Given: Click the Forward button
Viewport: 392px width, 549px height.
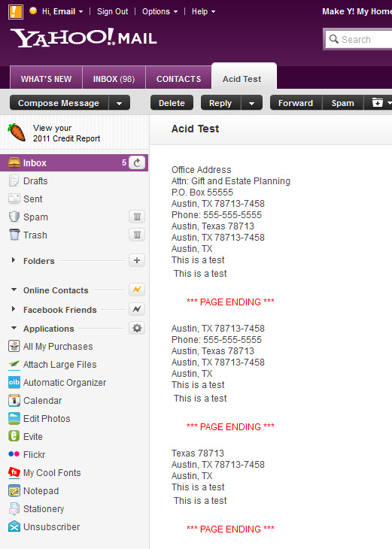Looking at the screenshot, I should (x=296, y=103).
